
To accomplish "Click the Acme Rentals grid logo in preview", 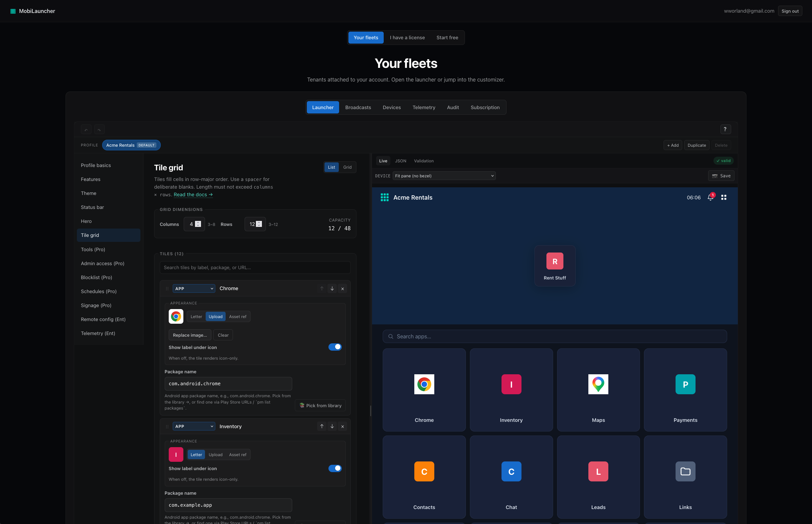I will point(385,197).
